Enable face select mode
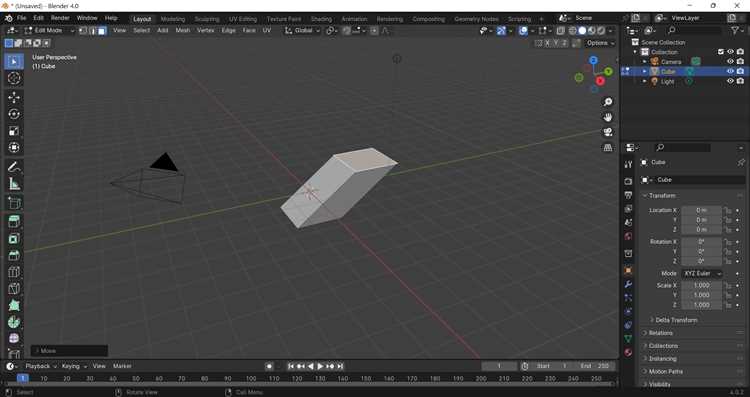750x397 pixels. click(x=101, y=31)
